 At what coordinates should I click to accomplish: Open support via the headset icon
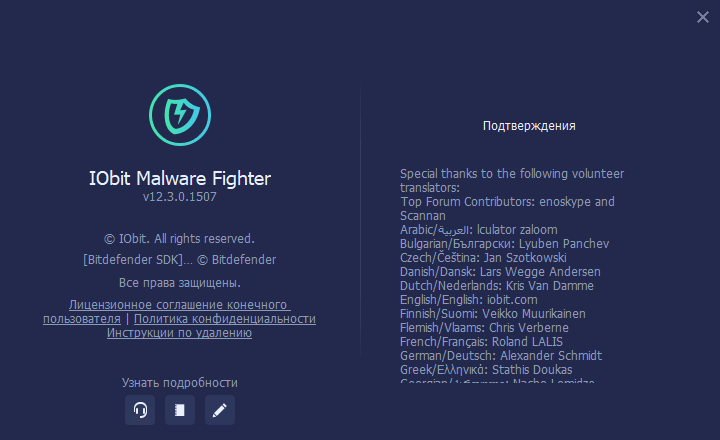tap(140, 410)
